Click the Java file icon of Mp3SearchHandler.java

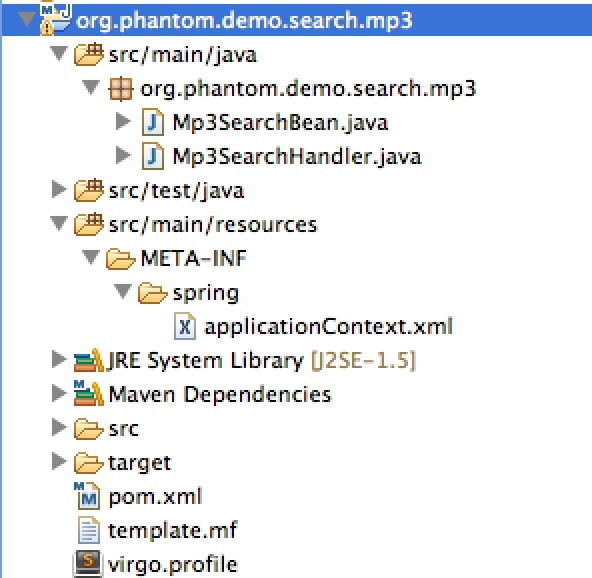pyautogui.click(x=153, y=156)
